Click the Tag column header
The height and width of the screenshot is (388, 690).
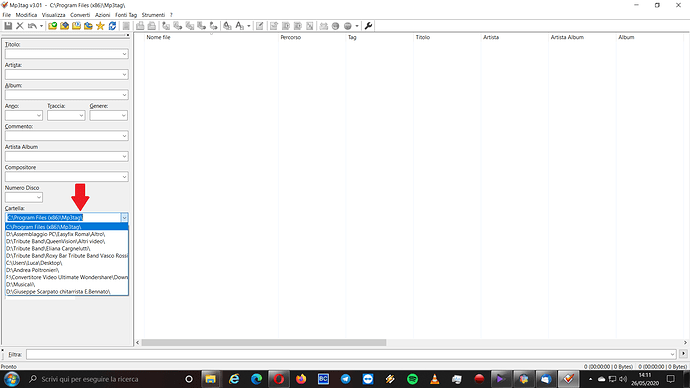380,37
